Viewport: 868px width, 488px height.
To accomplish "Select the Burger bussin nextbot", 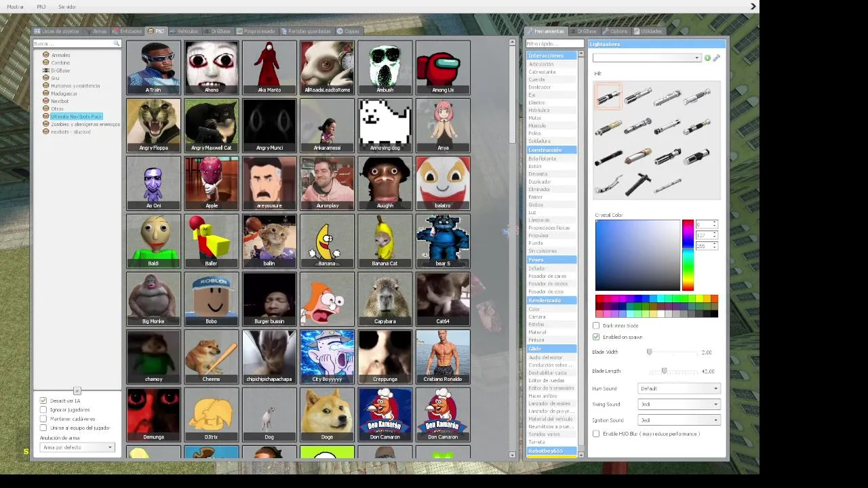I will (x=269, y=299).
